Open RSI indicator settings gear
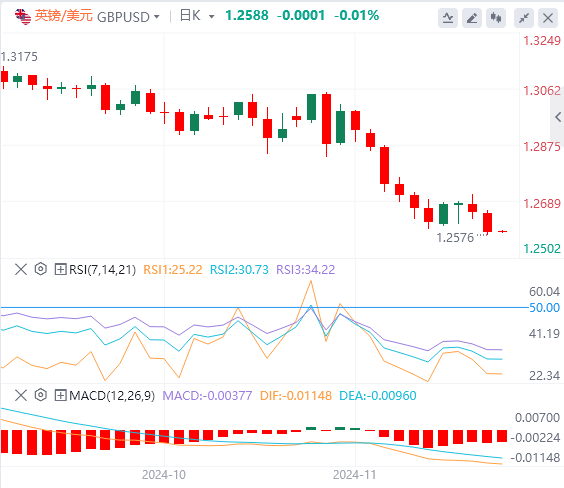The height and width of the screenshot is (488, 564). pyautogui.click(x=41, y=269)
